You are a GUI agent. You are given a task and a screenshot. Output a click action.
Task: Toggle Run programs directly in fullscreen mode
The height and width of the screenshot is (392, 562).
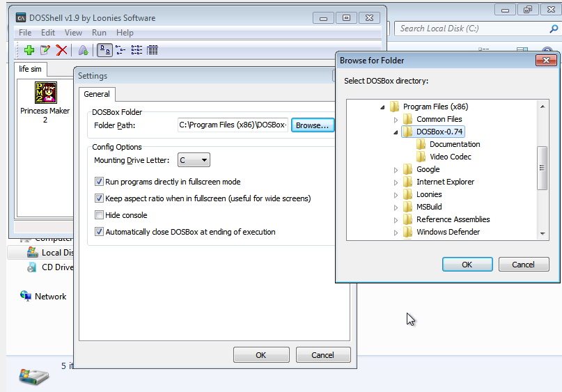pyautogui.click(x=99, y=182)
